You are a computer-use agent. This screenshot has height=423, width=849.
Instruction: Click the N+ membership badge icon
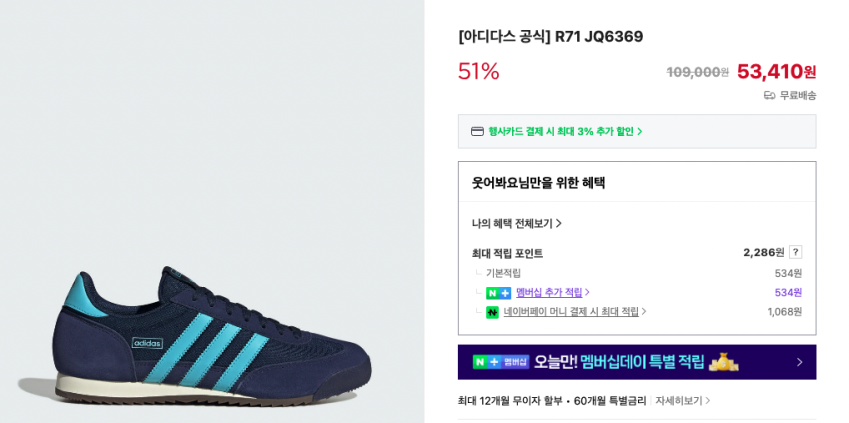pyautogui.click(x=498, y=293)
